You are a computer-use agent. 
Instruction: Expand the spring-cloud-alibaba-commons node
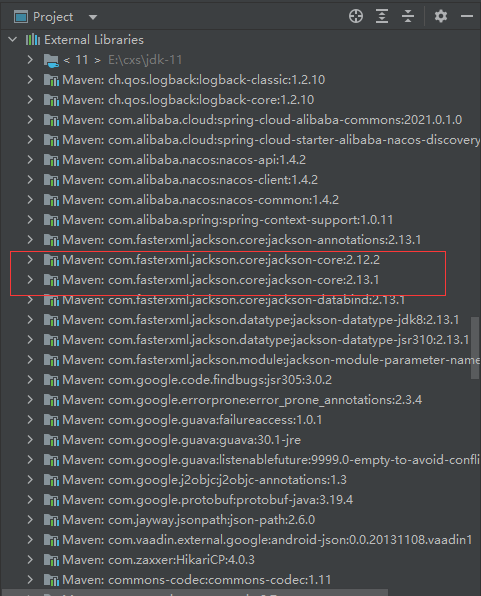click(30, 120)
